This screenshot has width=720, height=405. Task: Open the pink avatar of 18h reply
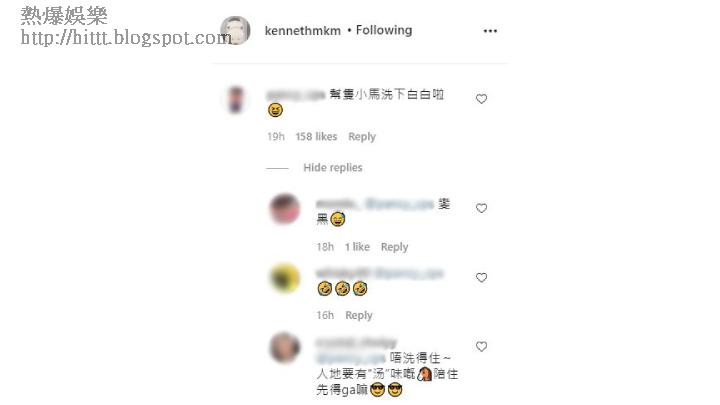(285, 208)
